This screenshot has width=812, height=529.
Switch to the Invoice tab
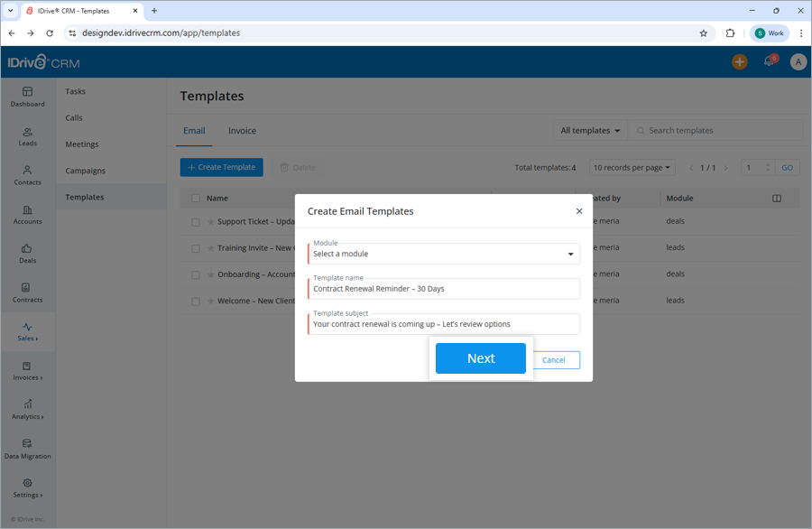click(x=242, y=130)
